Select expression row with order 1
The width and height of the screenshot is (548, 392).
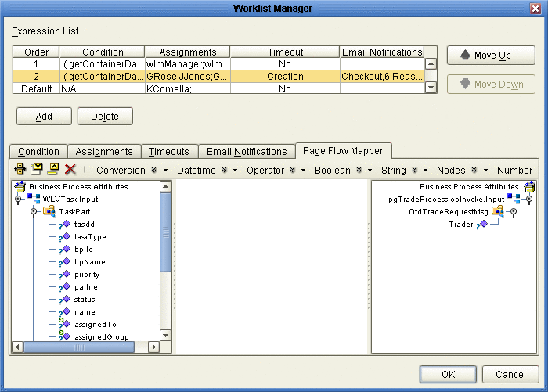218,64
